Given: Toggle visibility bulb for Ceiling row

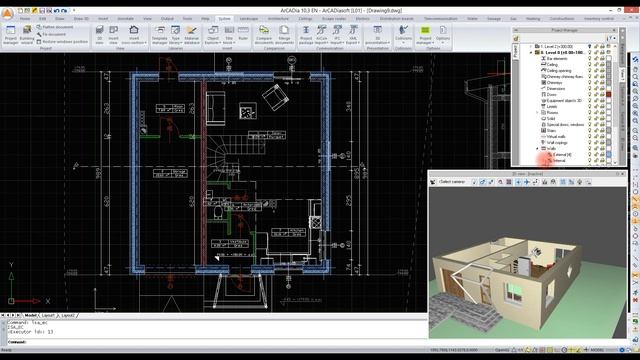Looking at the screenshot, I should (589, 64).
